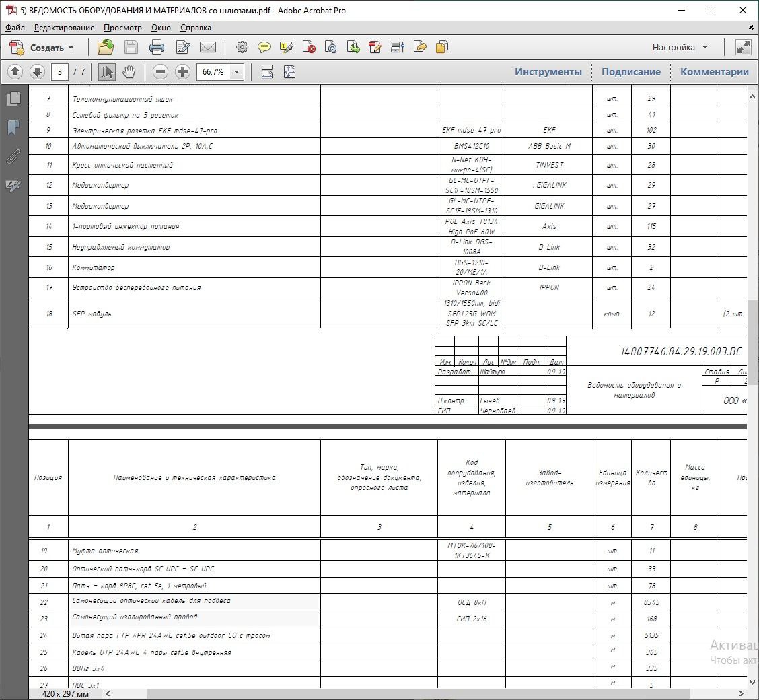The width and height of the screenshot is (759, 700).
Task: Click the fit one full page icon
Action: (289, 72)
